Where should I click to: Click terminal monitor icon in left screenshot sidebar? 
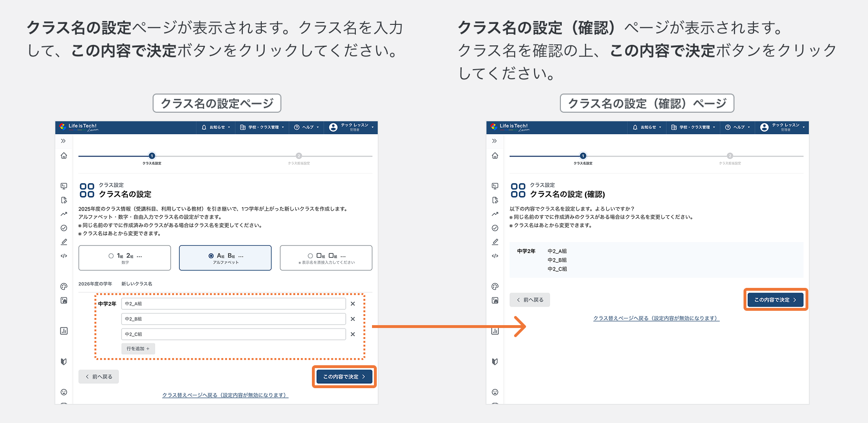pyautogui.click(x=64, y=186)
